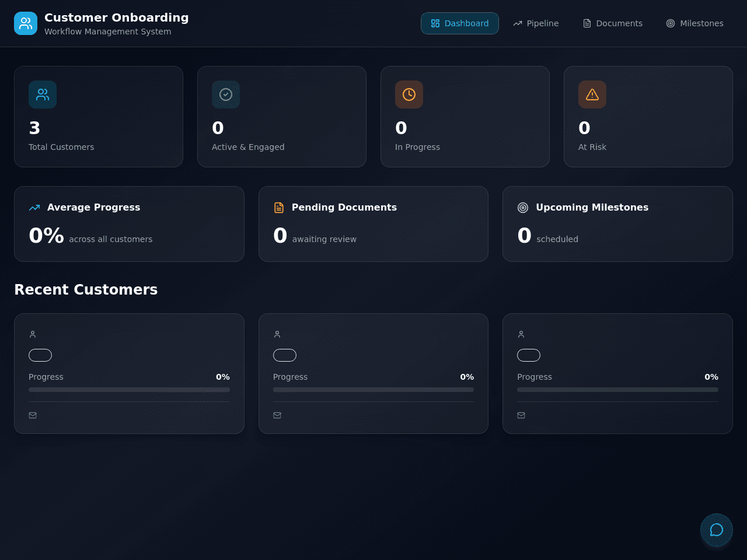Click the "Active & Engaged" label
Viewport: 747px width, 560px height.
[x=248, y=147]
